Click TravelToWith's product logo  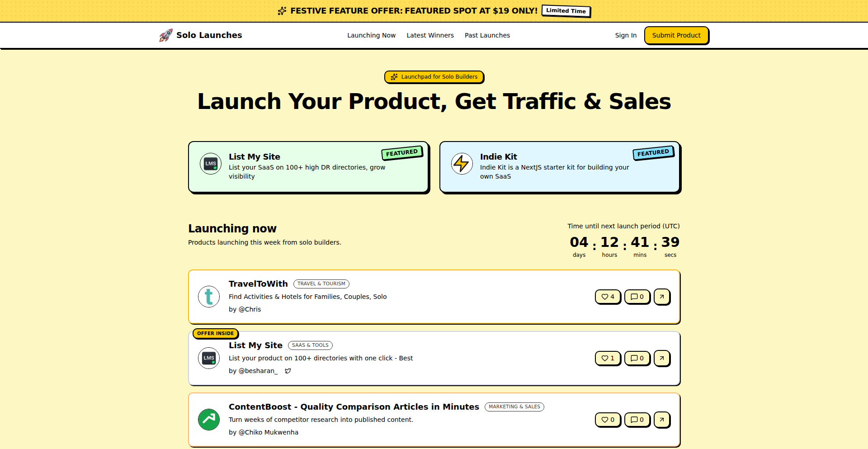208,297
